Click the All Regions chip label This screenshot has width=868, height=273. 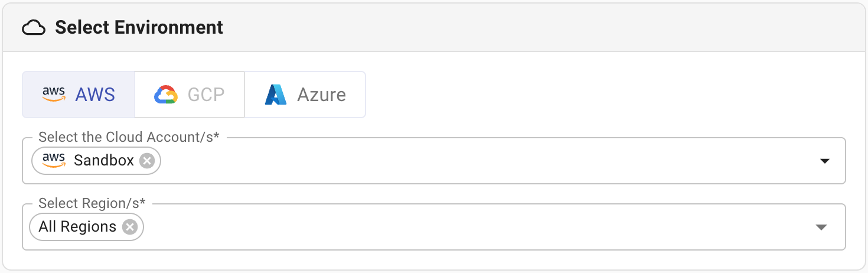(77, 227)
